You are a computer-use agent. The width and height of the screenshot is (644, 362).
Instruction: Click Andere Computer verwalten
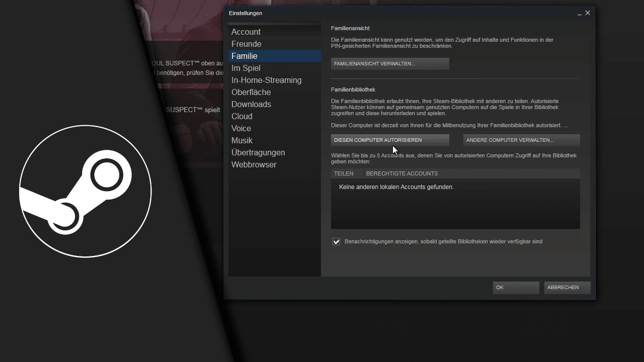[521, 140]
